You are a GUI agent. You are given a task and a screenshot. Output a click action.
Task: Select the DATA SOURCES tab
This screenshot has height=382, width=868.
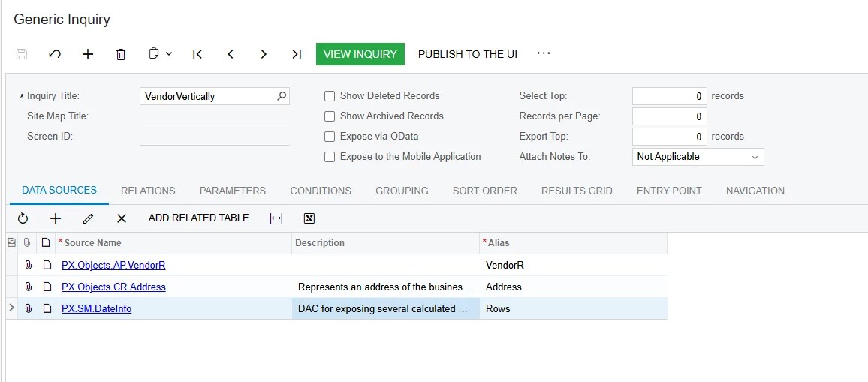[59, 190]
